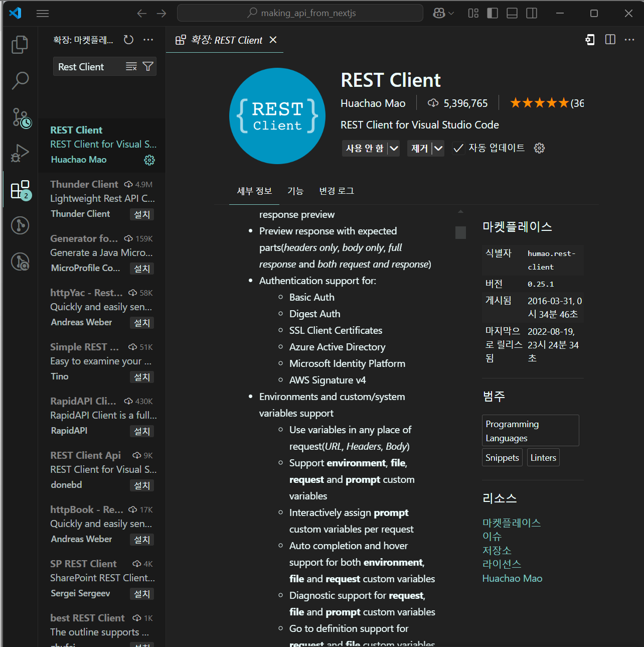The image size is (644, 647).
Task: Toggle primary side bar visibility
Action: (x=493, y=14)
